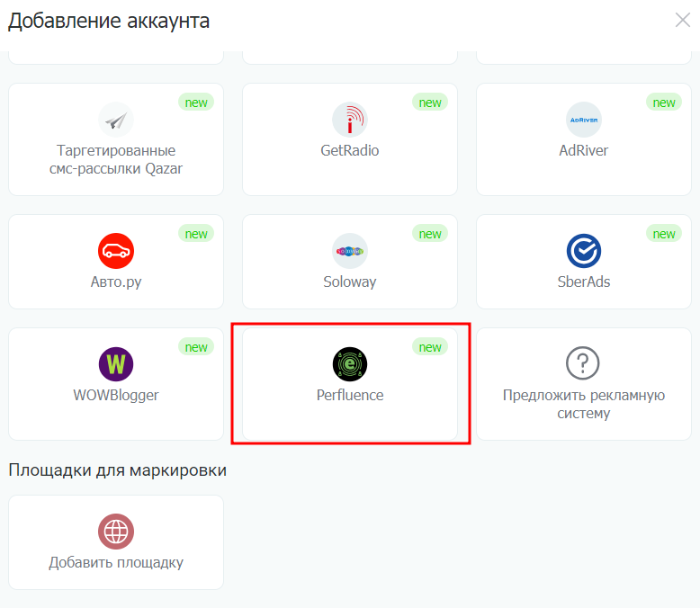Viewport: 700px width, 608px height.
Task: Open the Perfluence card label
Action: tap(350, 395)
